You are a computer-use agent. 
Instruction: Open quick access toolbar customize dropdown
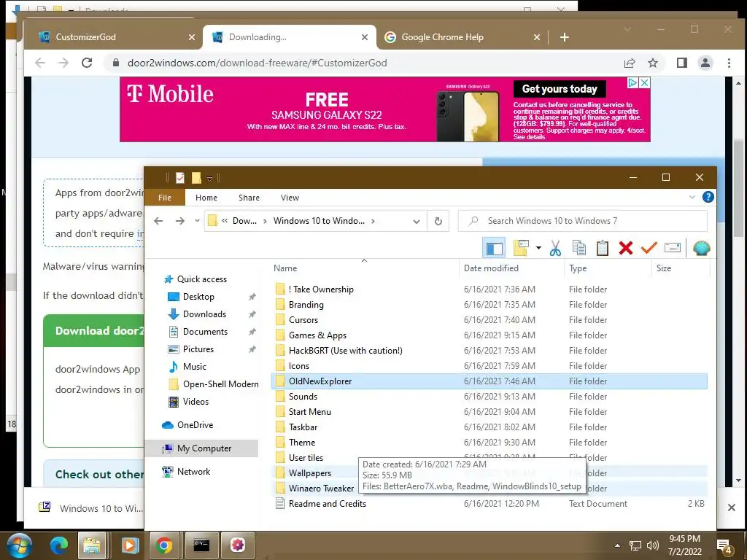point(209,179)
